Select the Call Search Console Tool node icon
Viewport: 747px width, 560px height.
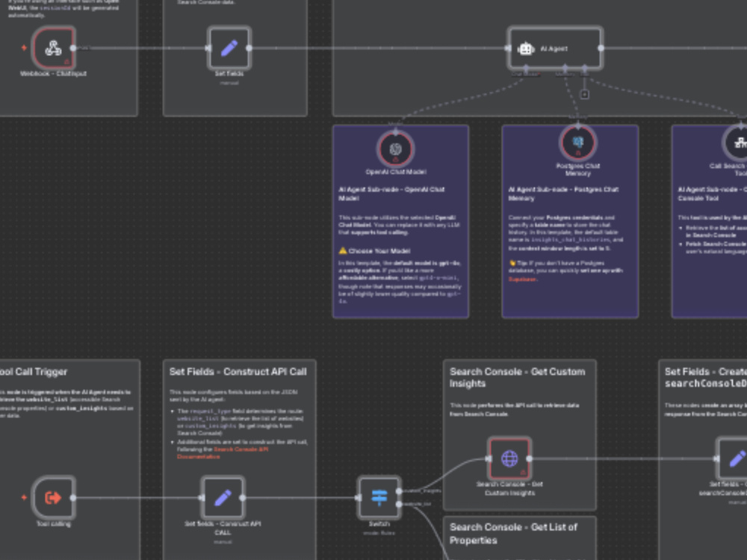coord(739,143)
